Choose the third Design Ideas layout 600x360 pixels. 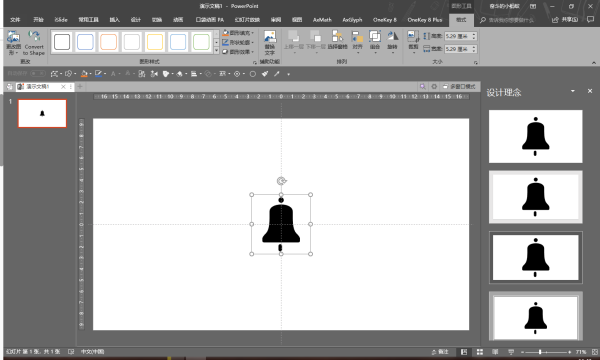coord(535,257)
